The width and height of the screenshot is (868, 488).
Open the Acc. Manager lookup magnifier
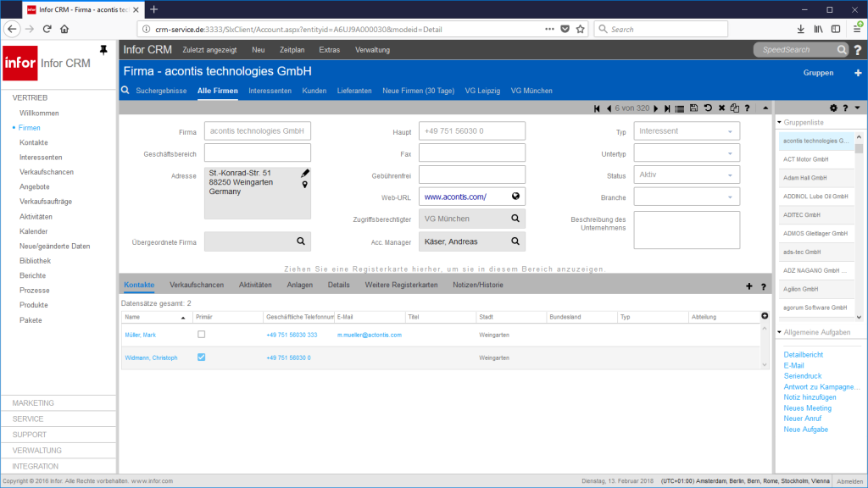coord(515,241)
